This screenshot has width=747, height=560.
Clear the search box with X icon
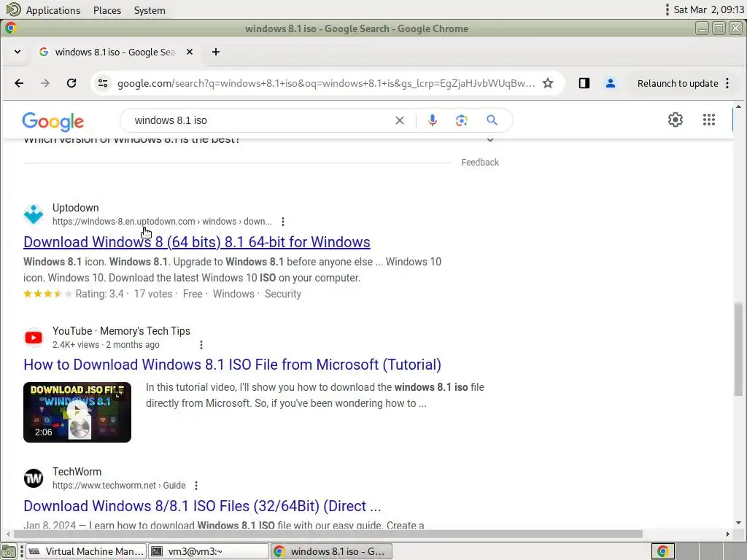[x=400, y=120]
